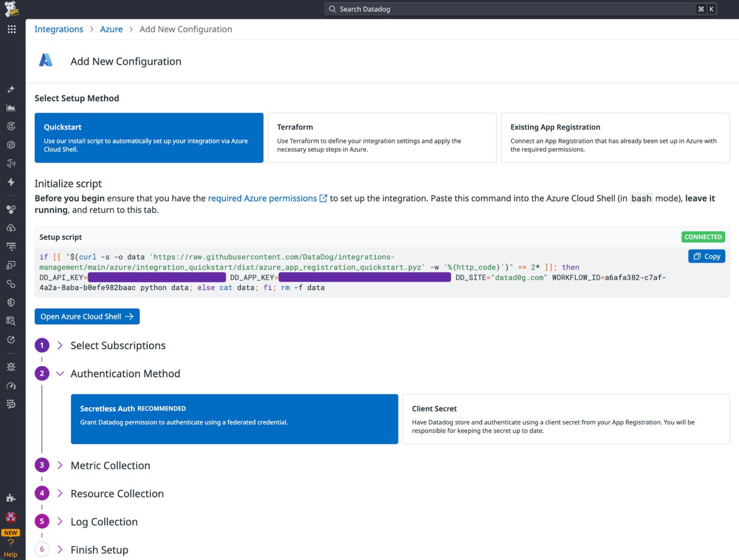739x560 pixels.
Task: Focus the Search Datadog field
Action: [520, 9]
